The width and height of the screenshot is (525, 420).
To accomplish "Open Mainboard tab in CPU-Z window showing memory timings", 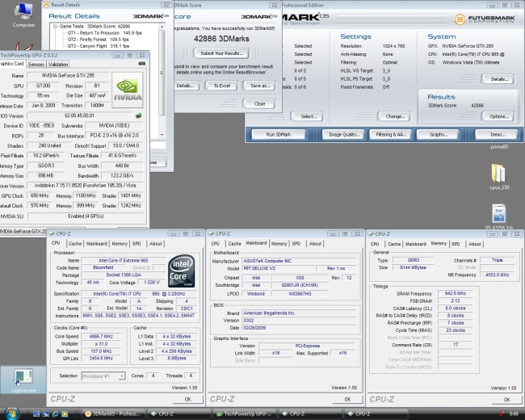I will point(416,244).
